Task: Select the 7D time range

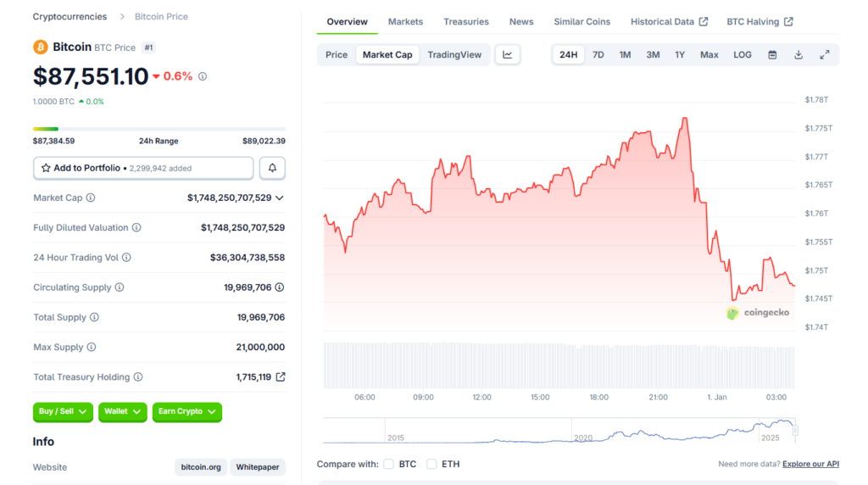Action: point(598,55)
